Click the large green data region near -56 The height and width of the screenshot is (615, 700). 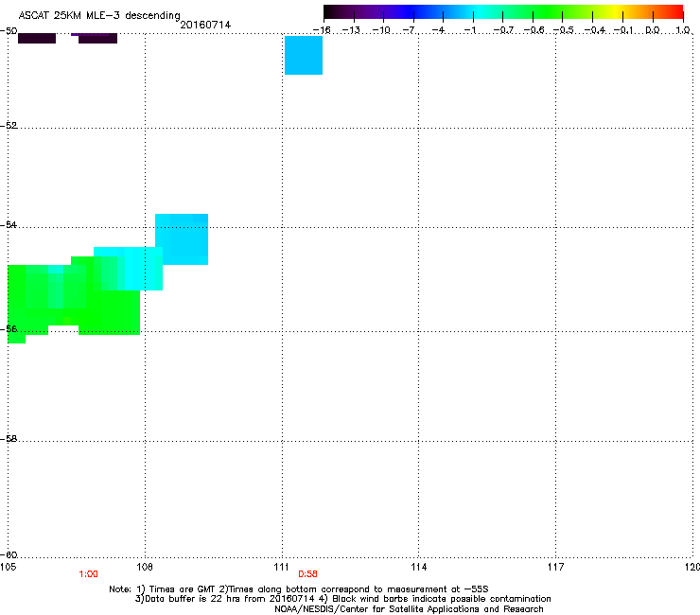tap(74, 299)
